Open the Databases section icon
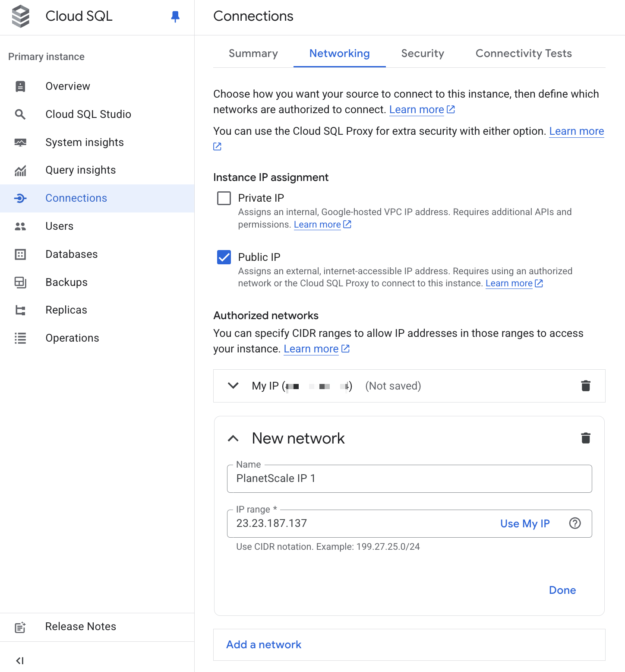This screenshot has height=672, width=625. click(20, 254)
